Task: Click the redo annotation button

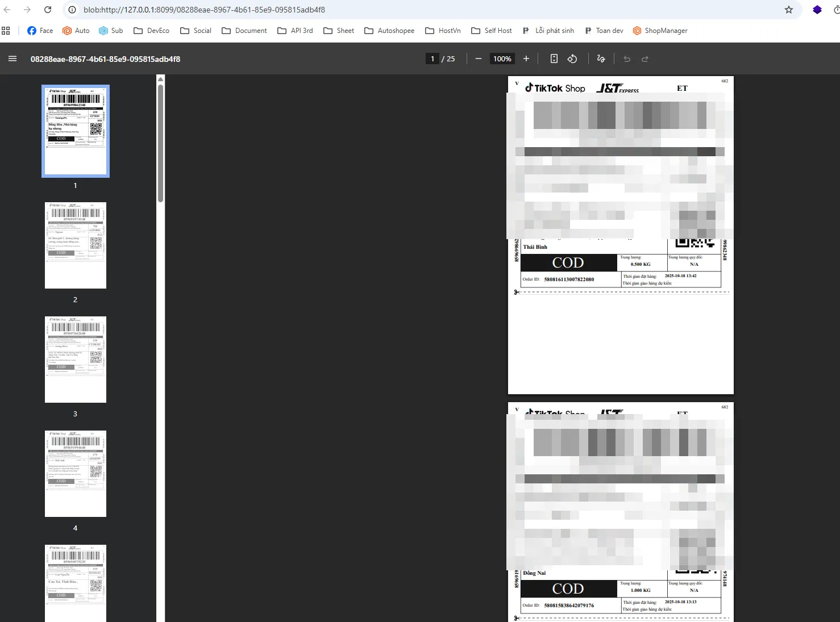Action: (x=645, y=59)
